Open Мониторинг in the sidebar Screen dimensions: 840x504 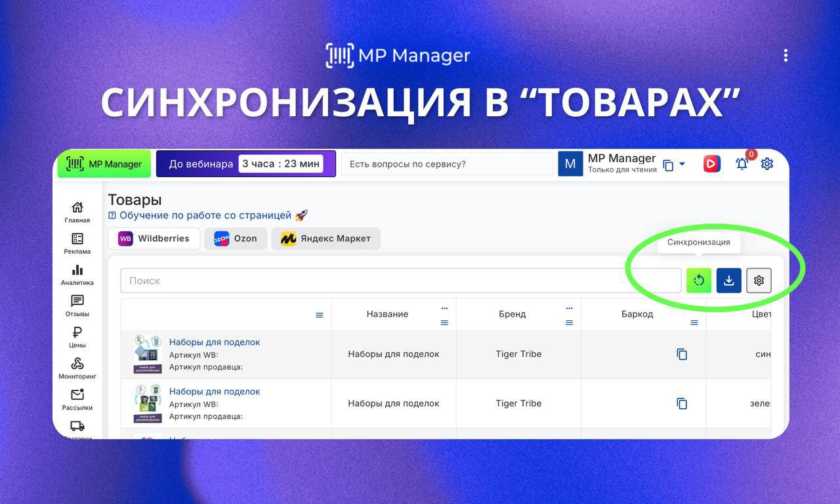point(77,368)
